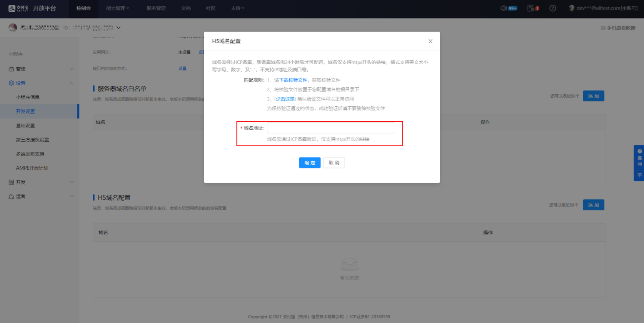Viewport: 644px width, 323px height.
Task: Click the floating 提问 help widget
Action: pyautogui.click(x=639, y=158)
